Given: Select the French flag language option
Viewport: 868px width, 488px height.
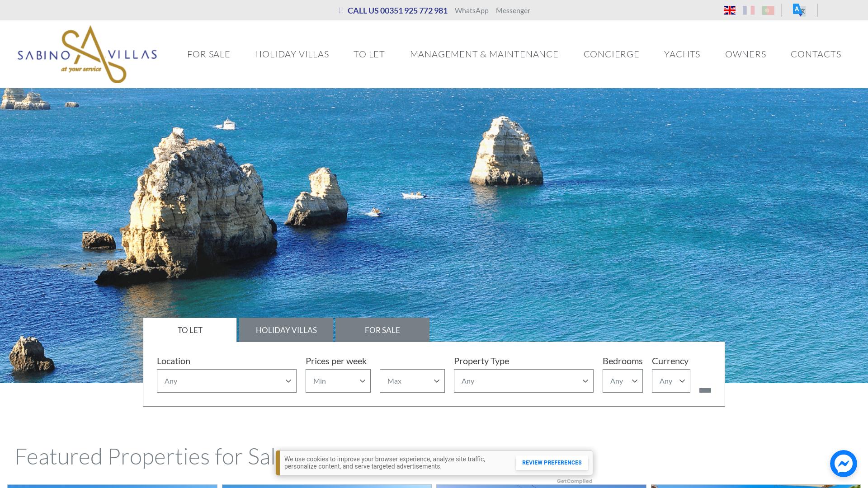Looking at the screenshot, I should click(x=749, y=10).
